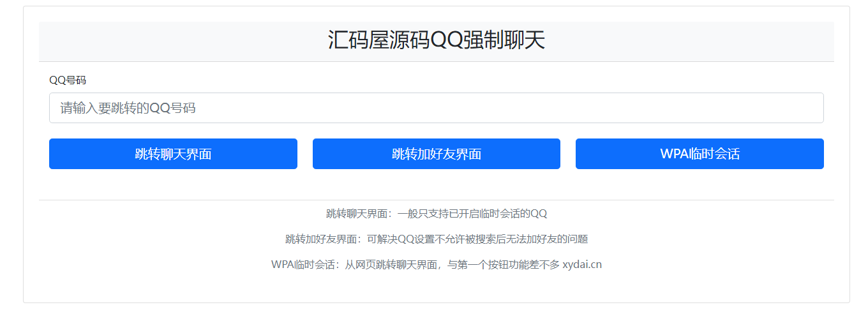The height and width of the screenshot is (321, 868).
Task: Click the QQ号码 field label
Action: (68, 80)
